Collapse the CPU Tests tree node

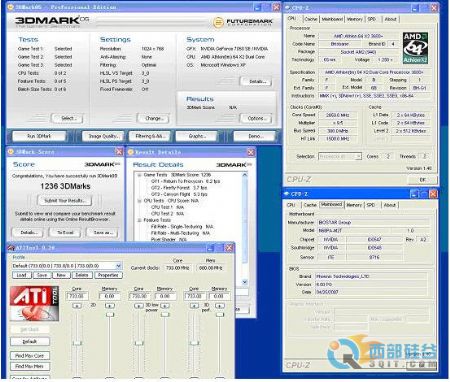point(139,201)
